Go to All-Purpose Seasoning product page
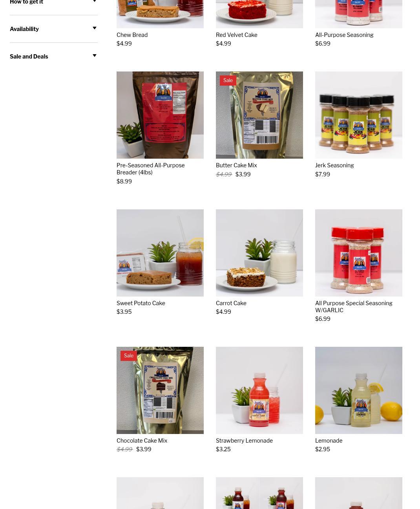The width and height of the screenshot is (420, 509). (344, 35)
